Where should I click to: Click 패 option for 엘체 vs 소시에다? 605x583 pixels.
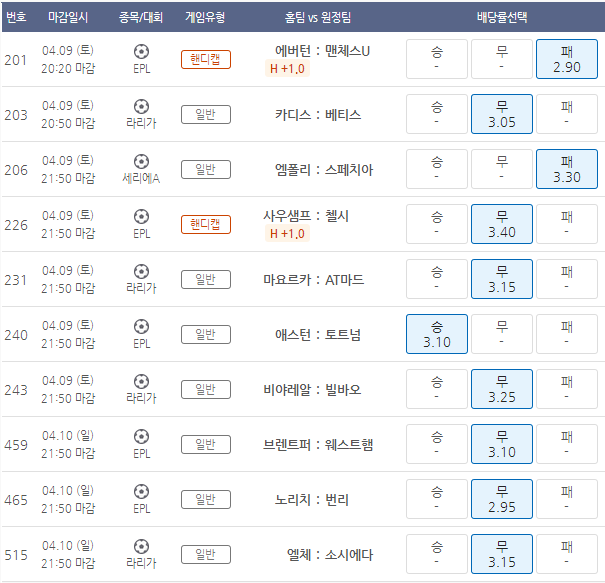click(566, 554)
